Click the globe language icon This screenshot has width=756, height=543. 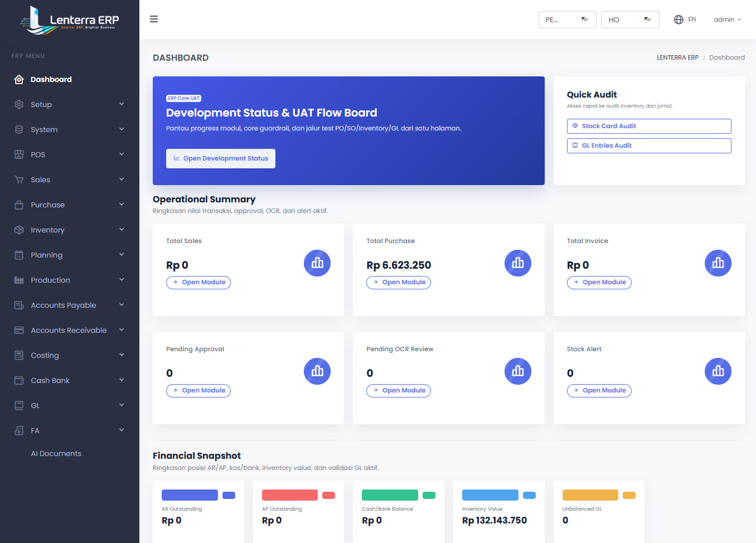click(x=679, y=20)
